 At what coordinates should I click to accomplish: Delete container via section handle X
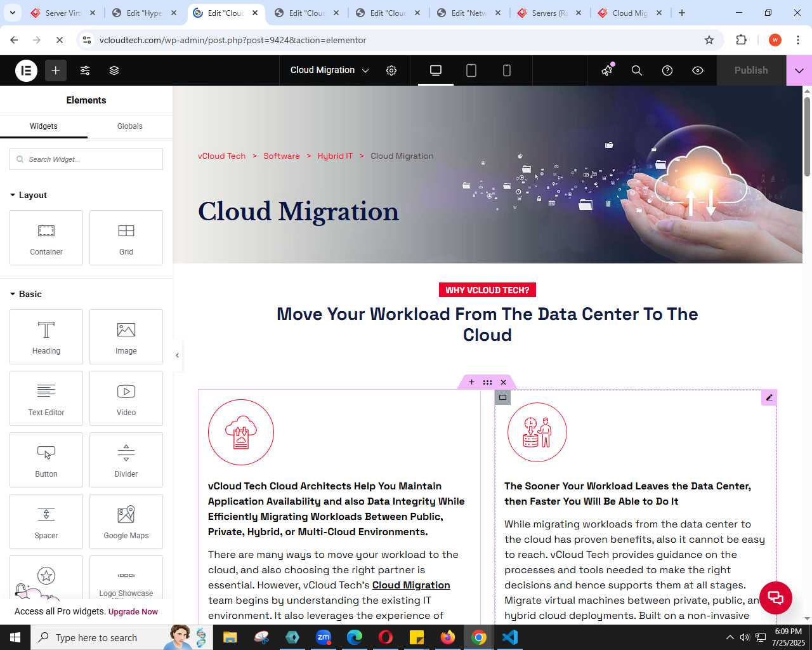504,382
